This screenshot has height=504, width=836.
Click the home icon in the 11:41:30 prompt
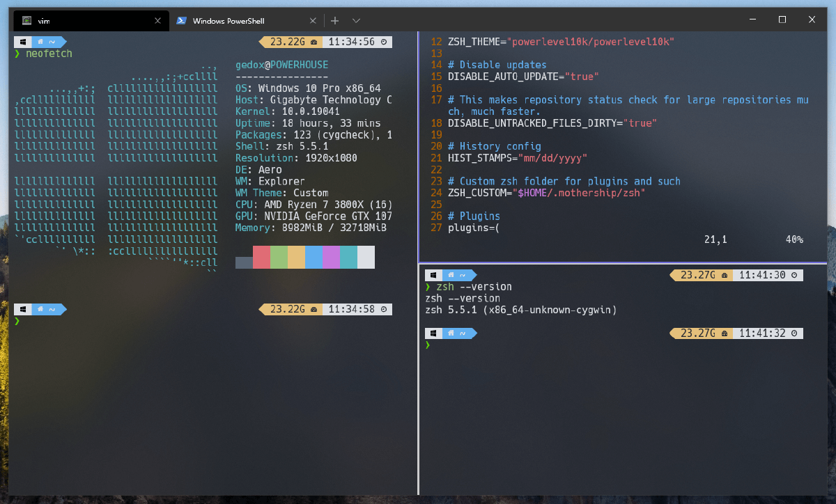point(452,275)
